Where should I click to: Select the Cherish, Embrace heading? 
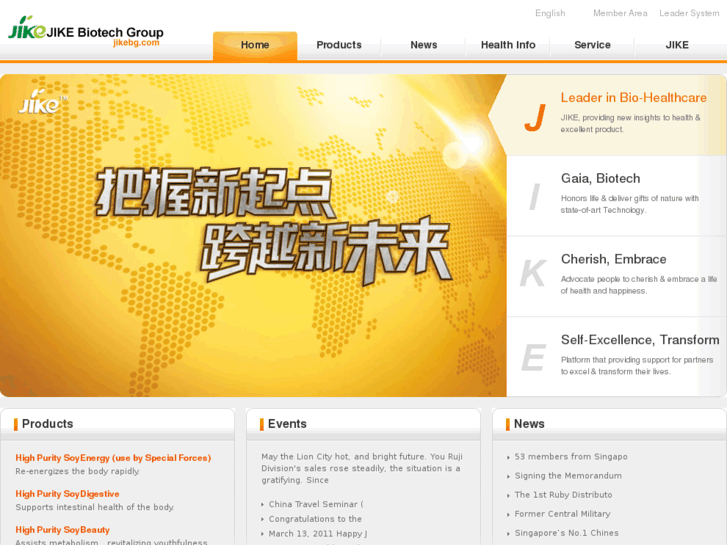tap(614, 259)
